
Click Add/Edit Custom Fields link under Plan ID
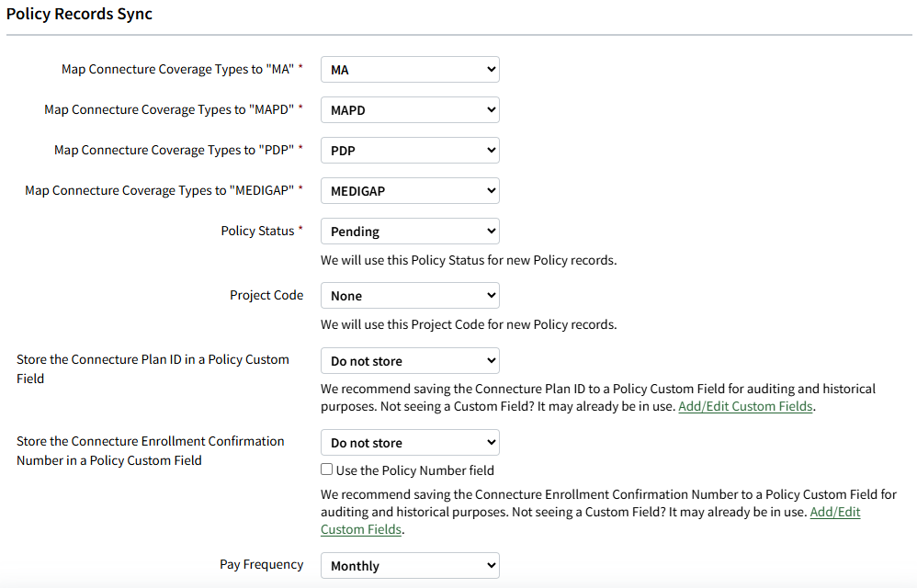coord(745,406)
